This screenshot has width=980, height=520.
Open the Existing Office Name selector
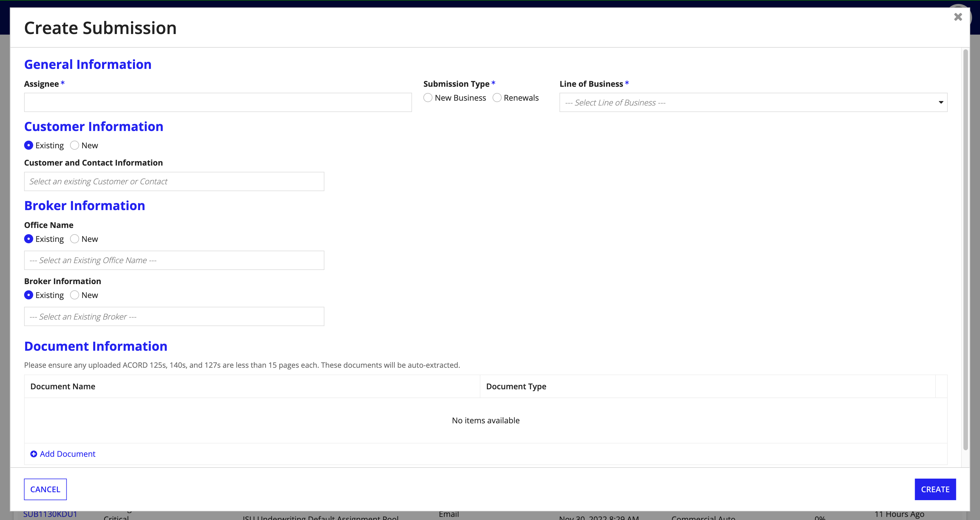(174, 260)
